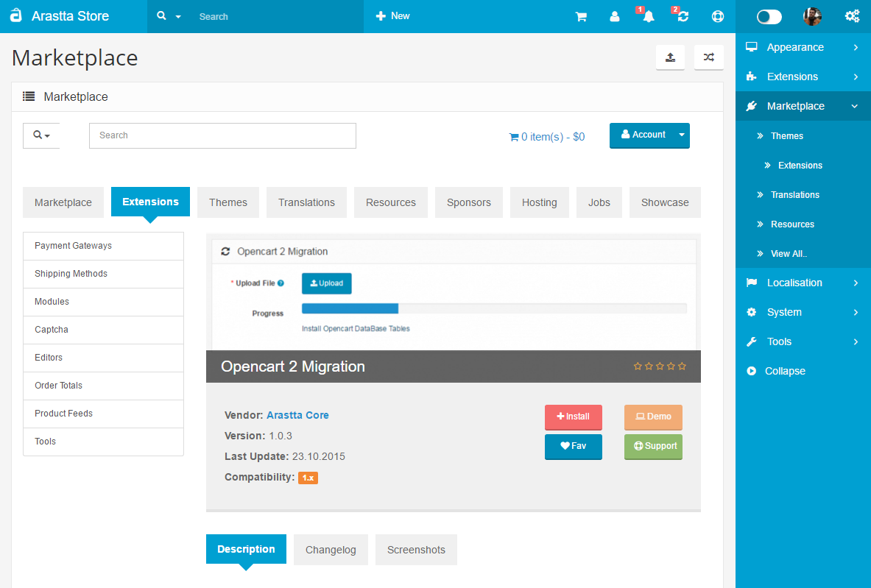This screenshot has width=871, height=588.
Task: Open the user account icon in the header
Action: (x=615, y=16)
